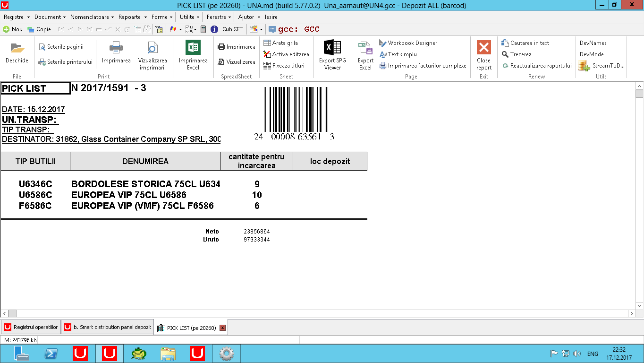Click the Nou new record button
This screenshot has width=644, height=363.
(x=13, y=29)
